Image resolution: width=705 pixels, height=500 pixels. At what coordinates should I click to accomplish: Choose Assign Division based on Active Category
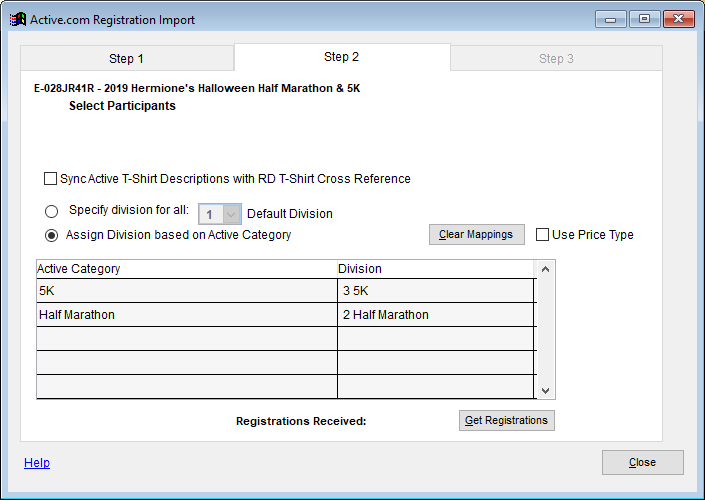tap(51, 235)
